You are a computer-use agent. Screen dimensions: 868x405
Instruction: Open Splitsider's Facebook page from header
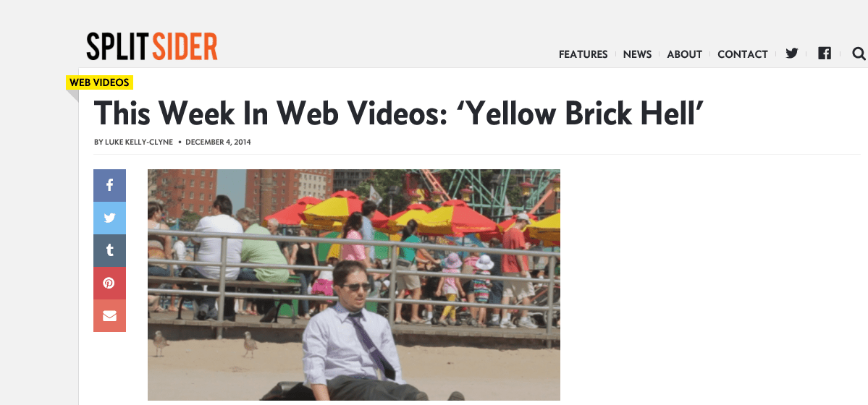click(x=825, y=53)
